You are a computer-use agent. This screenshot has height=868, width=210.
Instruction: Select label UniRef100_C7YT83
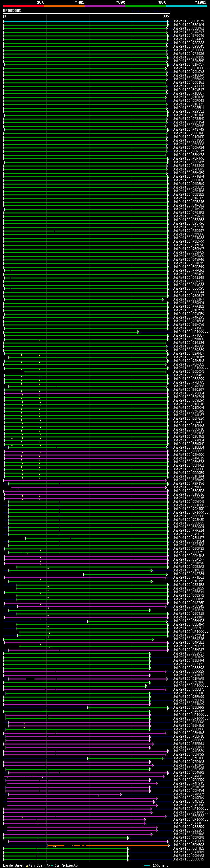tap(188, 824)
